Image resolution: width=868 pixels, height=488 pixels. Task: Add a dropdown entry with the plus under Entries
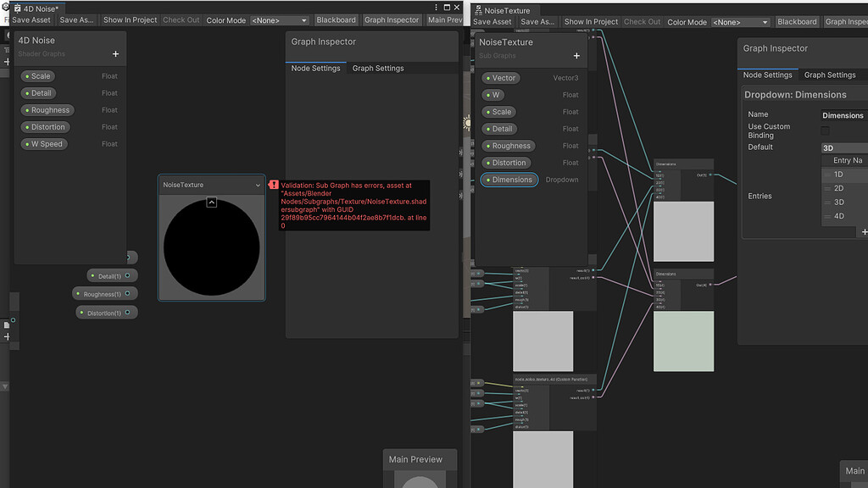[864, 231]
